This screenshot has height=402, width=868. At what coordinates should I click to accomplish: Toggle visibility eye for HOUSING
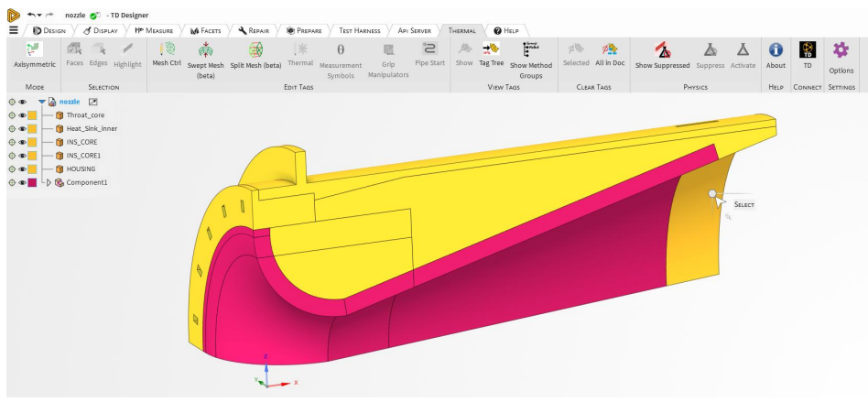coord(22,168)
